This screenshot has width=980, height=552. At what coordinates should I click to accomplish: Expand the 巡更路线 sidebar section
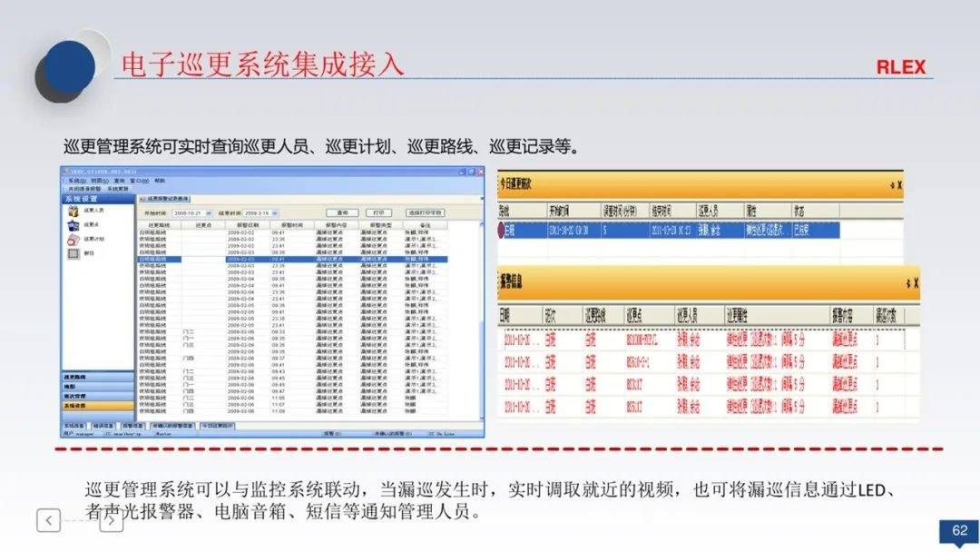point(74,378)
